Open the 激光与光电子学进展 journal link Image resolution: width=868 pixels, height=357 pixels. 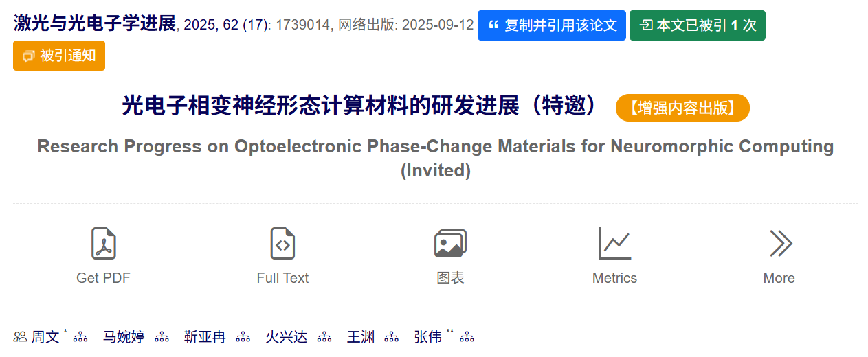click(x=95, y=24)
